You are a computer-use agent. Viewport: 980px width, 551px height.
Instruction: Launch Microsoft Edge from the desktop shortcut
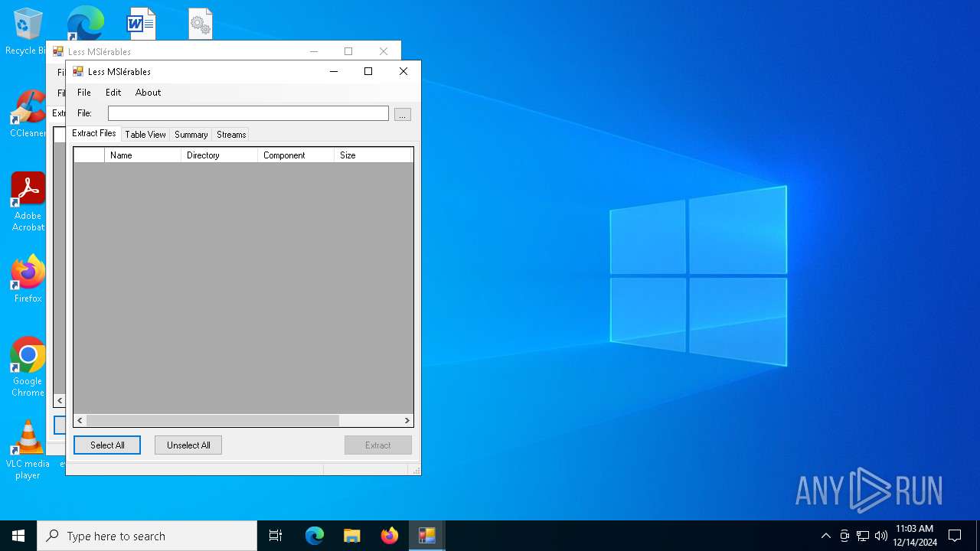coord(84,23)
